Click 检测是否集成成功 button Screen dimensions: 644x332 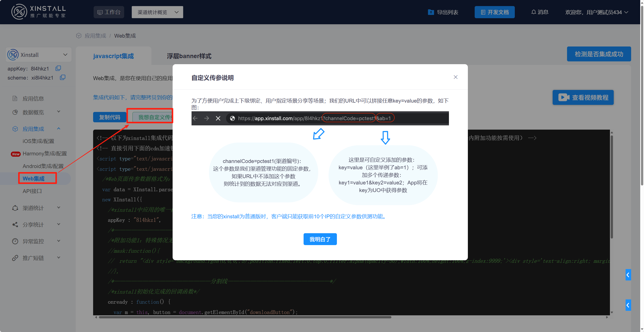click(x=599, y=54)
